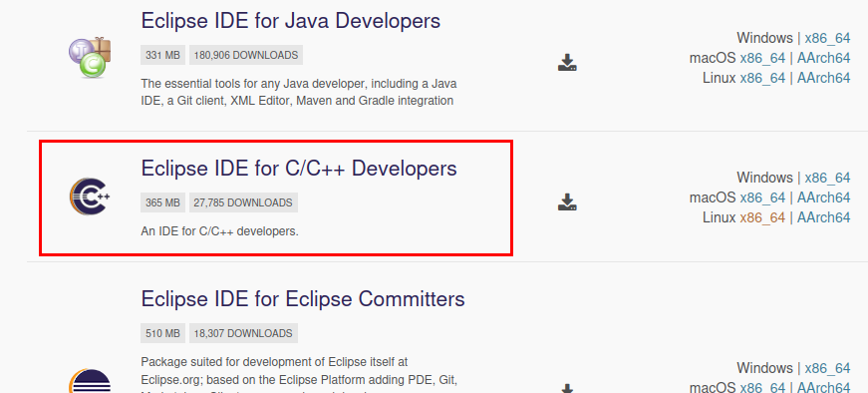Download C/C++ Developers macOS AArch64 build
Screen dimensions: 868x393
pos(823,197)
